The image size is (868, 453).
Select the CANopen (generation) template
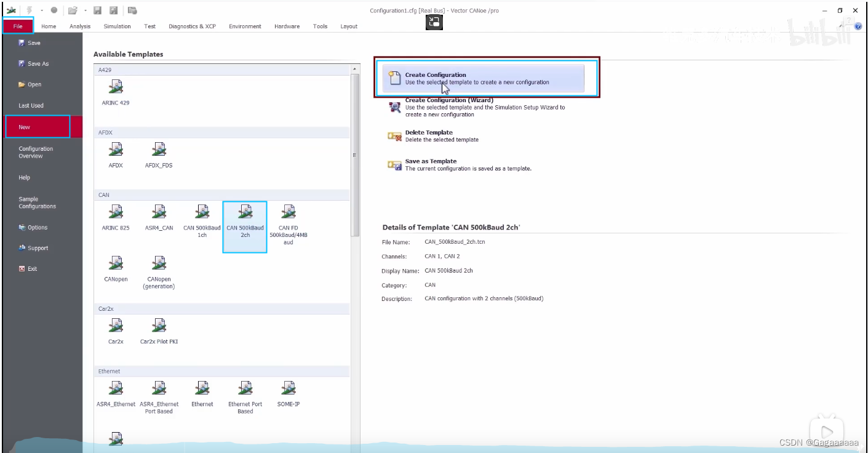(159, 273)
